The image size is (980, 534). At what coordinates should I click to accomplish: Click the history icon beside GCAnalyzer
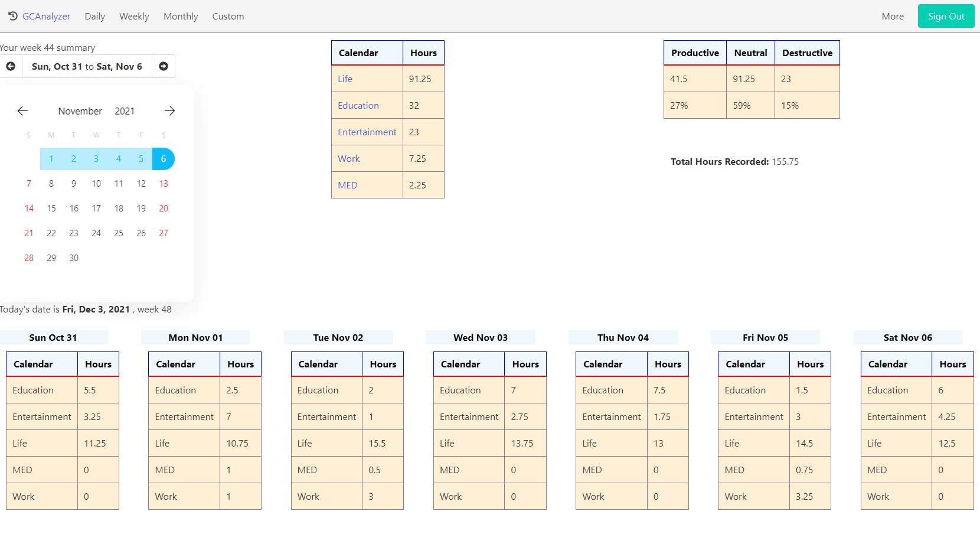(12, 16)
